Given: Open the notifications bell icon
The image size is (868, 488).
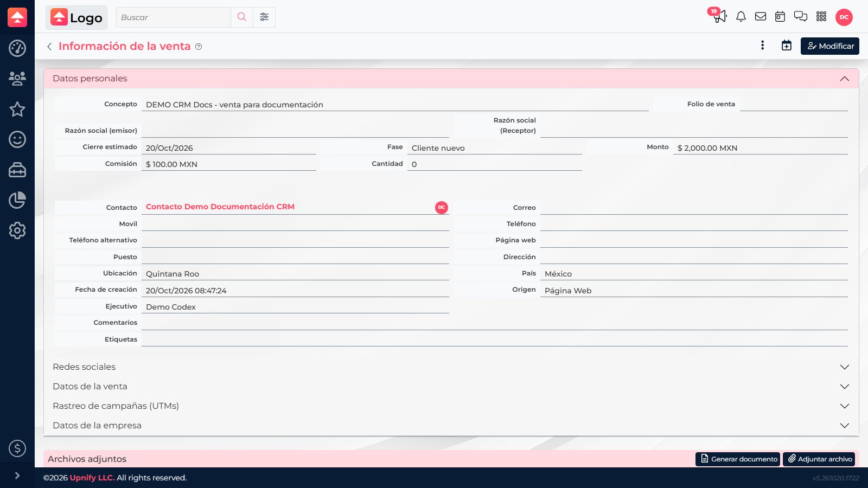Looking at the screenshot, I should click(741, 17).
